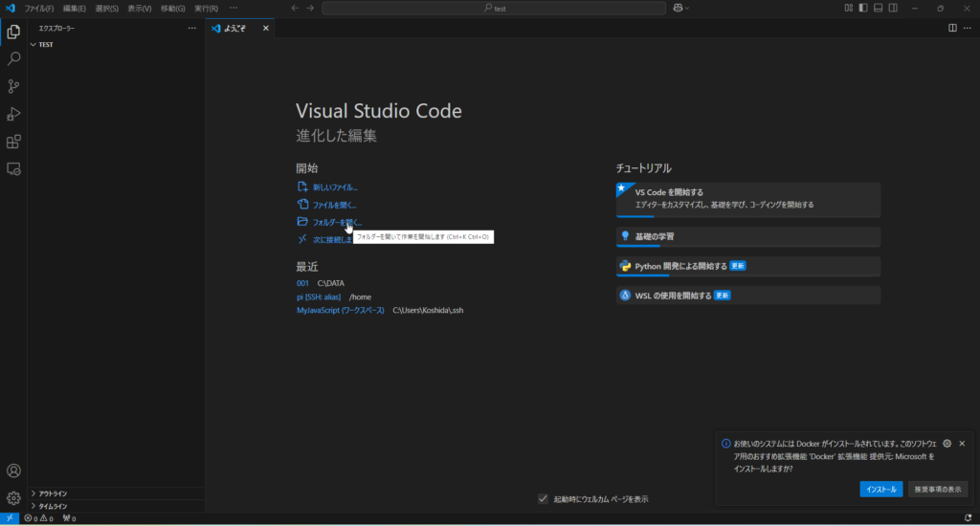Uncheck 起動時にウェルカム ページを表示 checkbox

543,498
